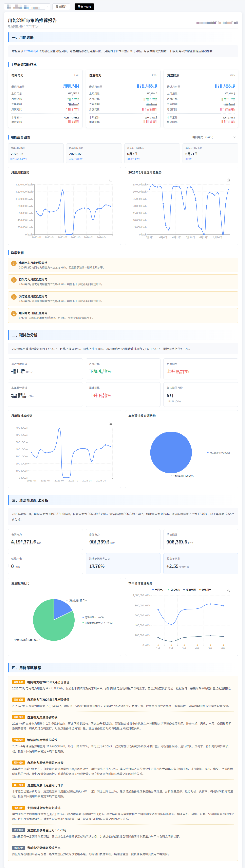Click the 异常低值 tag for 电网电力 recommendation

19,682
